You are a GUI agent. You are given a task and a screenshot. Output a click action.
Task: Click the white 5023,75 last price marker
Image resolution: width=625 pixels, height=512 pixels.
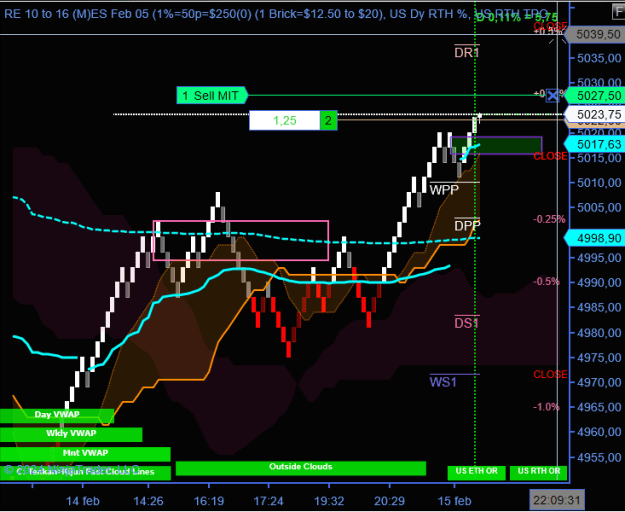pos(594,114)
